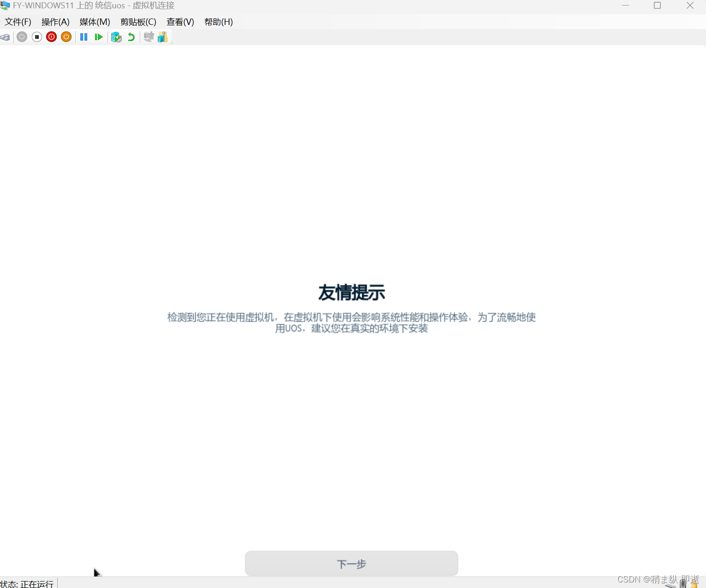Open the 操作(A) menu
706x588 pixels.
coord(55,22)
